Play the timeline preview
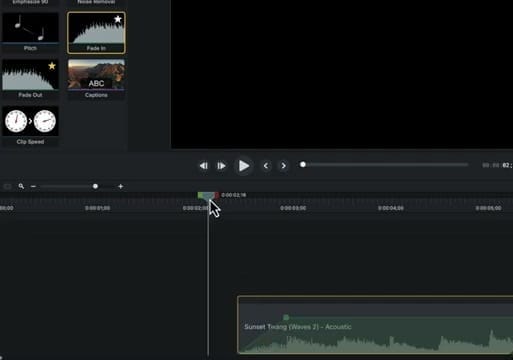Viewport: 513px width, 360px height. [244, 166]
